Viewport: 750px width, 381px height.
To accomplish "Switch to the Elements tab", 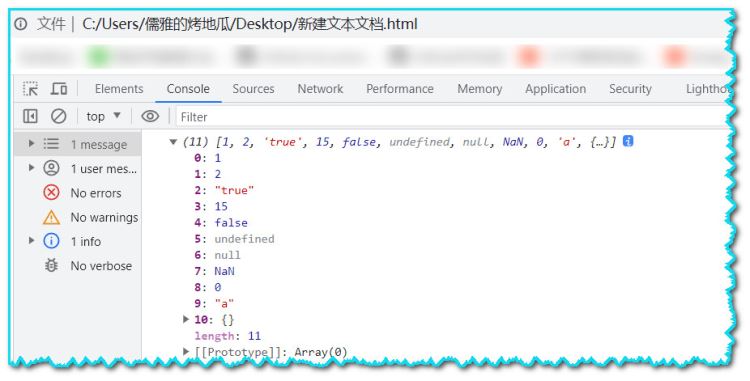I will coord(119,89).
